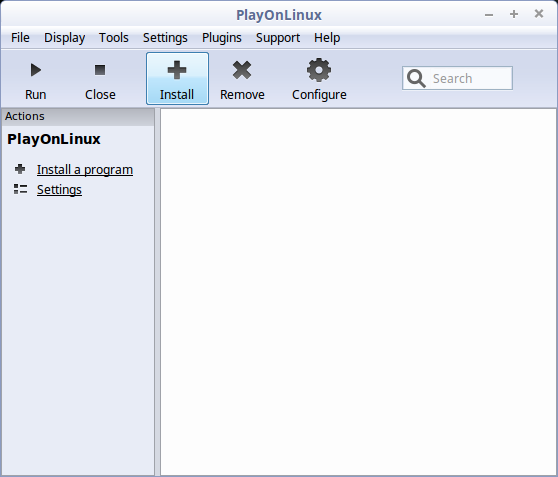Image resolution: width=558 pixels, height=477 pixels.
Task: Click the plus icon beside Install a program
Action: pyautogui.click(x=20, y=169)
